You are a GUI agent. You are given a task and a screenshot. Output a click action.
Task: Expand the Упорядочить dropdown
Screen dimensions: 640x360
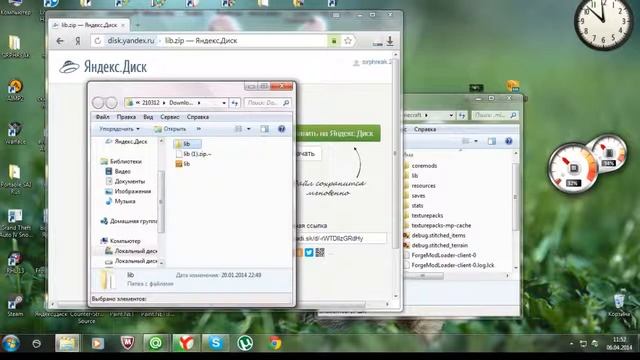click(120, 129)
